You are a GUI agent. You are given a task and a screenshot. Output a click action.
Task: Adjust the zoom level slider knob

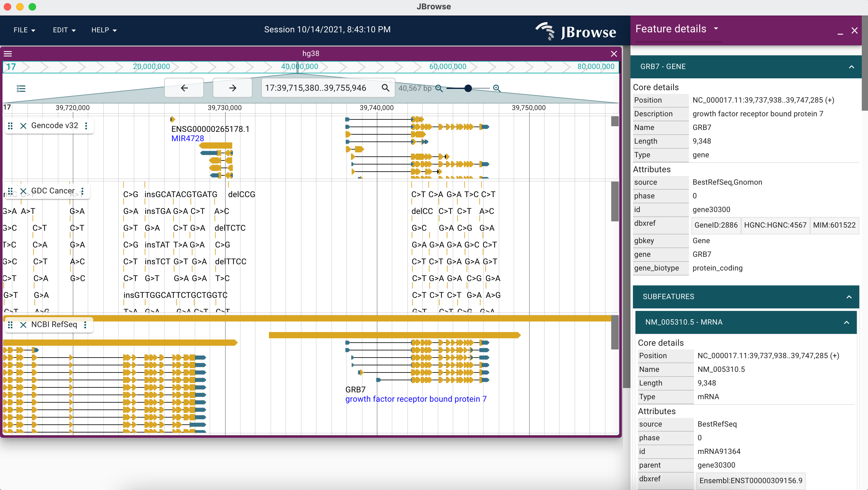[468, 88]
